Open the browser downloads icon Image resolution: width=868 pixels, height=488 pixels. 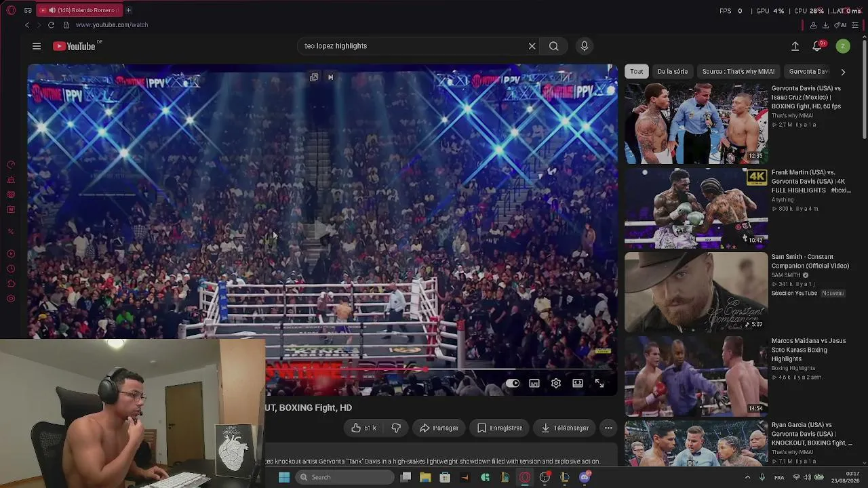(825, 25)
